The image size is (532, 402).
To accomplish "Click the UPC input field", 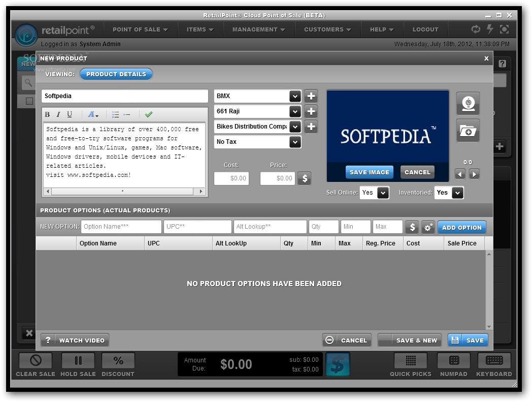I will tap(197, 227).
